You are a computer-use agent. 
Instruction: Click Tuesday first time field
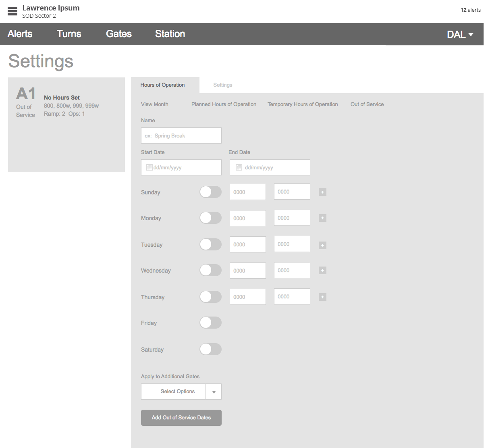(x=248, y=244)
